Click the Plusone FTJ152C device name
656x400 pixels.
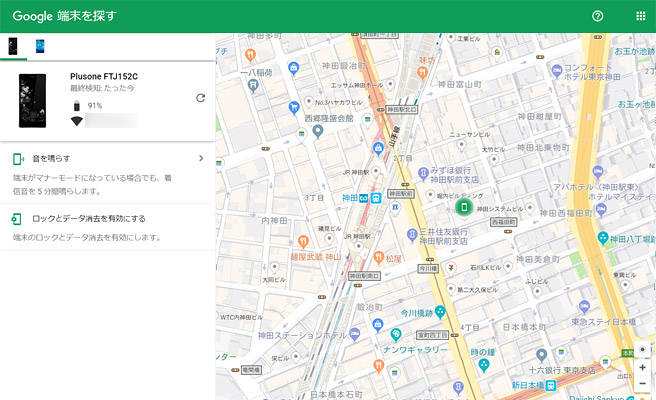click(x=104, y=77)
